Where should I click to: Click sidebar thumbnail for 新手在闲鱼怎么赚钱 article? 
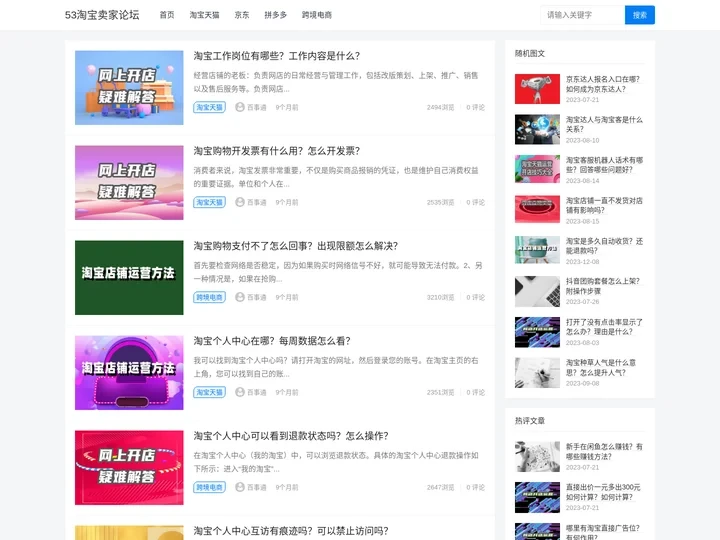click(537, 456)
